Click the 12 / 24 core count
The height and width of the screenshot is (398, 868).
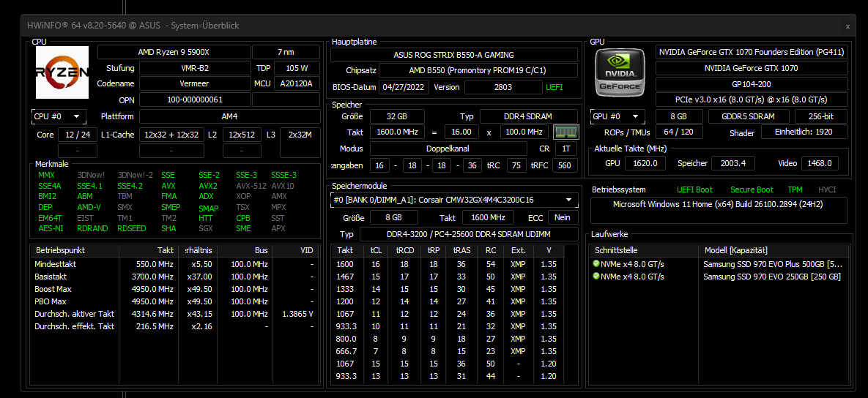(x=78, y=135)
